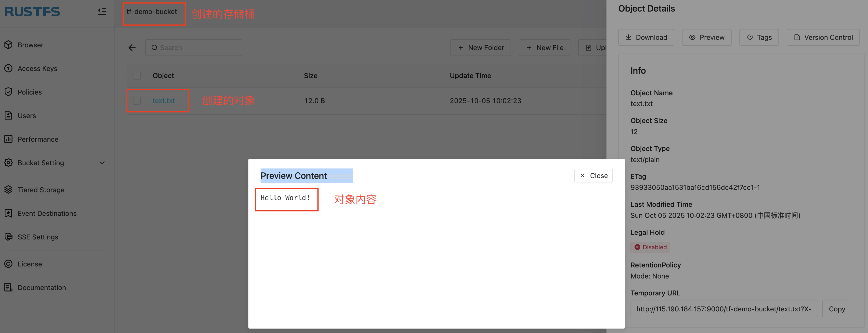Open the Documentation menu item

tap(41, 288)
